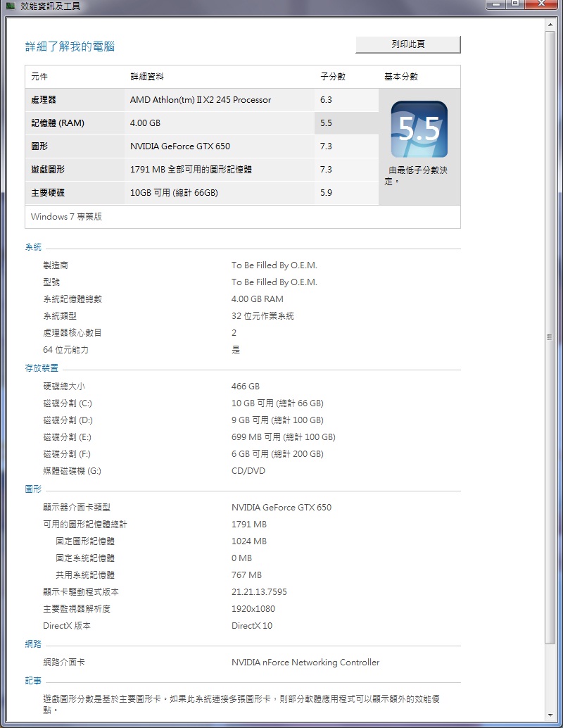Image resolution: width=563 pixels, height=728 pixels.
Task: Click NVIDIA GeForce GTX 650 in score table
Action: [x=180, y=146]
